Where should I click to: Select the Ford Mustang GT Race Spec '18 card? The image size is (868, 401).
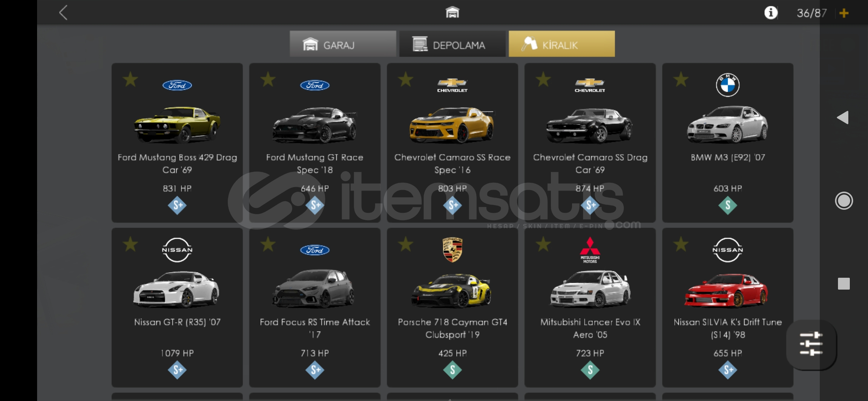[x=315, y=143]
